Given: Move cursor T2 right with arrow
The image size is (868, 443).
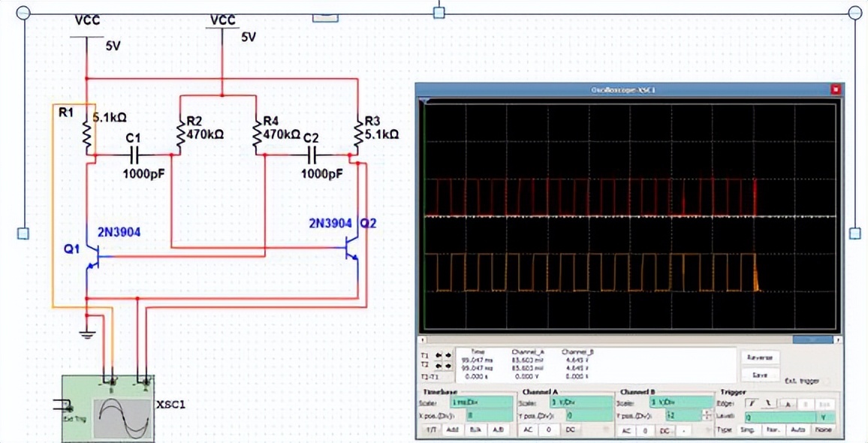Looking at the screenshot, I should pos(448,366).
